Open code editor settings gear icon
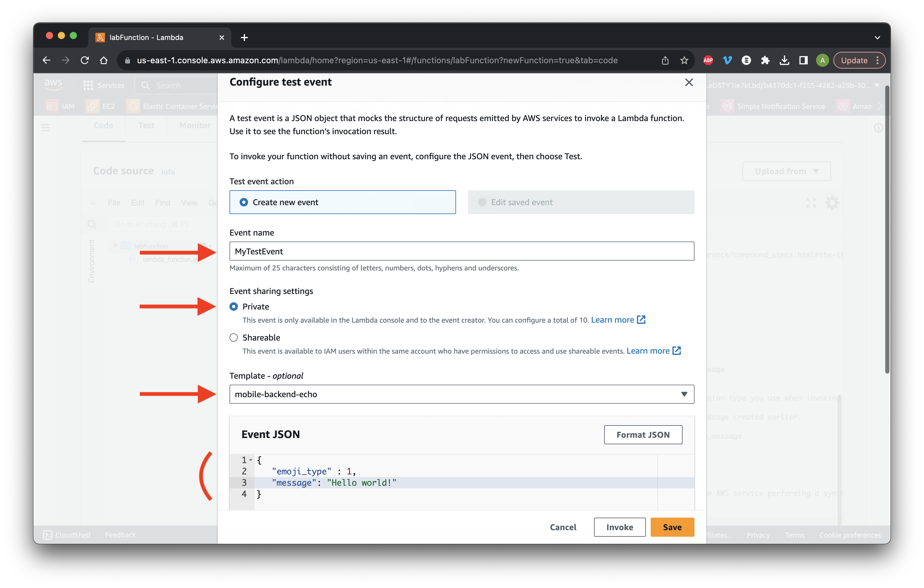 (832, 203)
